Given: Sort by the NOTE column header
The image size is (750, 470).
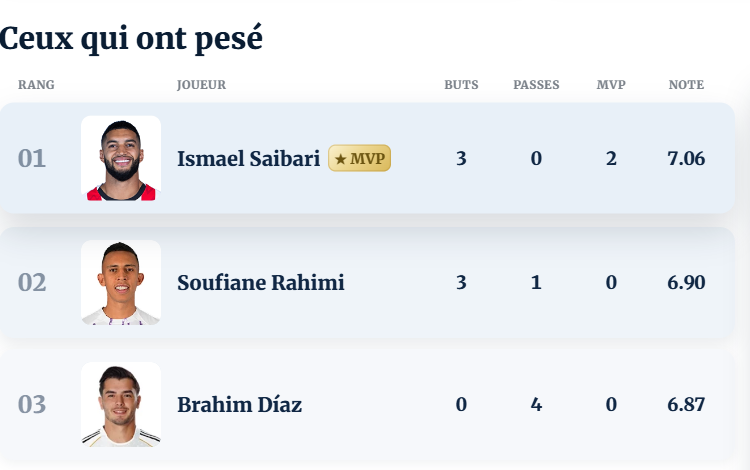Looking at the screenshot, I should pyautogui.click(x=686, y=85).
